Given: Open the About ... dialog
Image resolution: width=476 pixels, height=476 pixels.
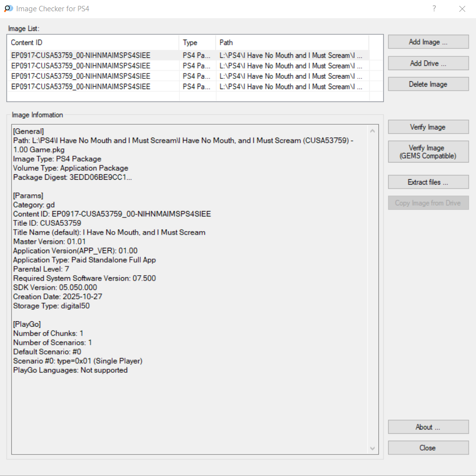Looking at the screenshot, I should (x=428, y=427).
